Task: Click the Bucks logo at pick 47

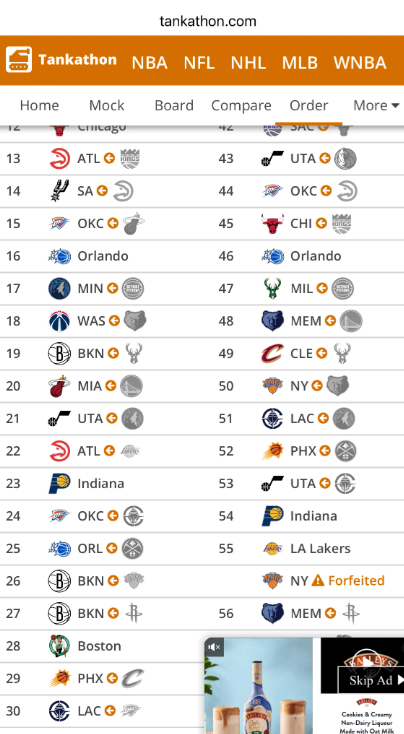Action: 272,288
